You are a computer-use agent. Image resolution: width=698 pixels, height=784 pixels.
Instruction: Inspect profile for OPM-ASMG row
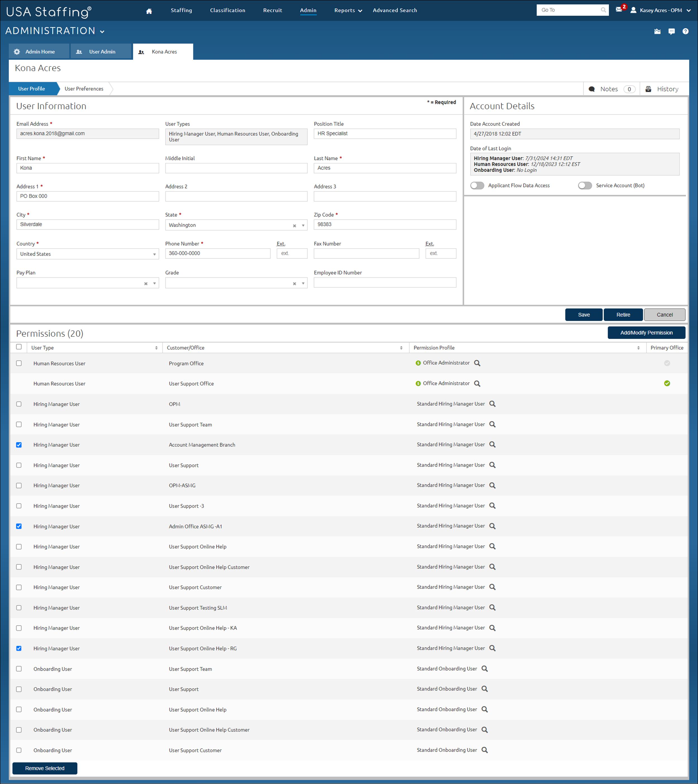(x=492, y=485)
